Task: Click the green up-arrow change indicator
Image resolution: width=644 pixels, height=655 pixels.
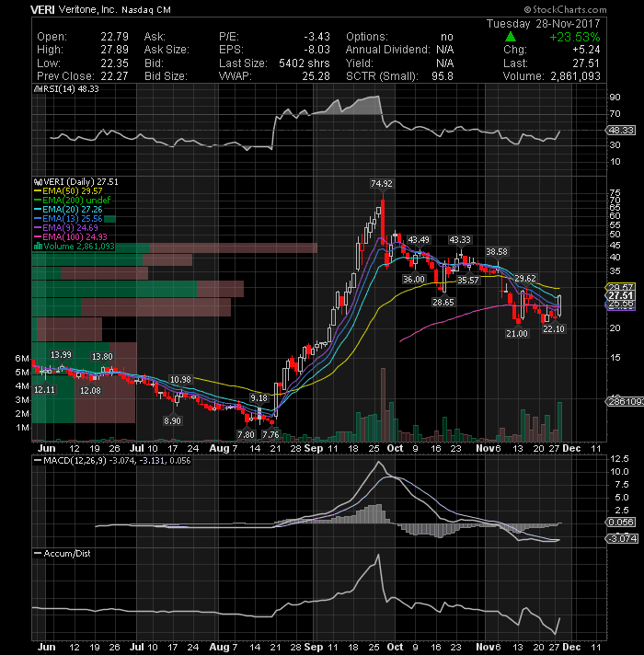Action: point(511,37)
